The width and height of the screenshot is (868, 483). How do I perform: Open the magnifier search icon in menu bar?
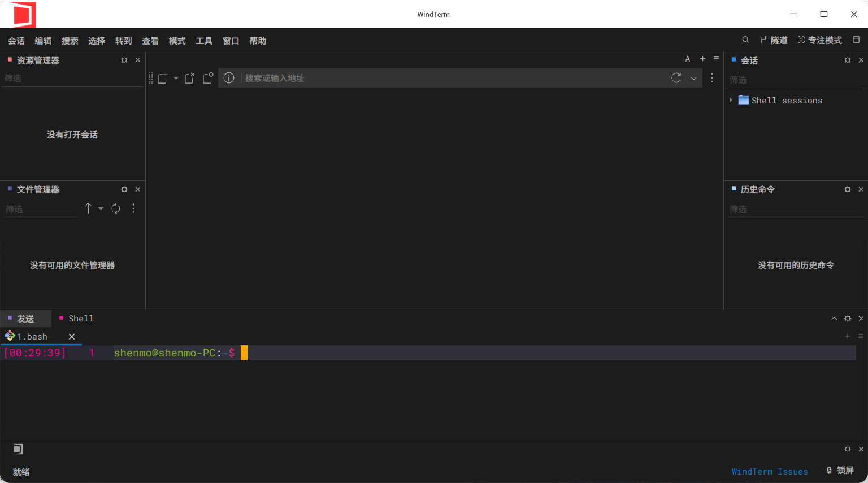pyautogui.click(x=745, y=40)
